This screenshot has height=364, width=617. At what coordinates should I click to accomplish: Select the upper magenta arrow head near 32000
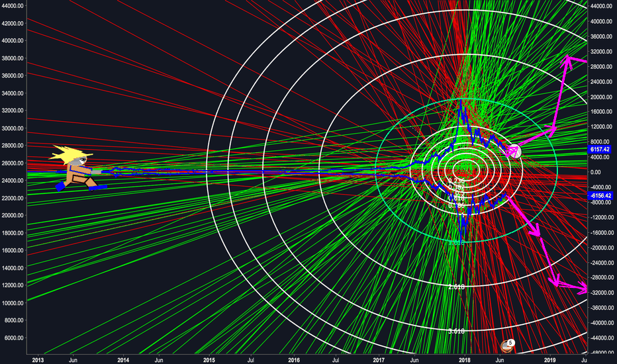click(567, 62)
